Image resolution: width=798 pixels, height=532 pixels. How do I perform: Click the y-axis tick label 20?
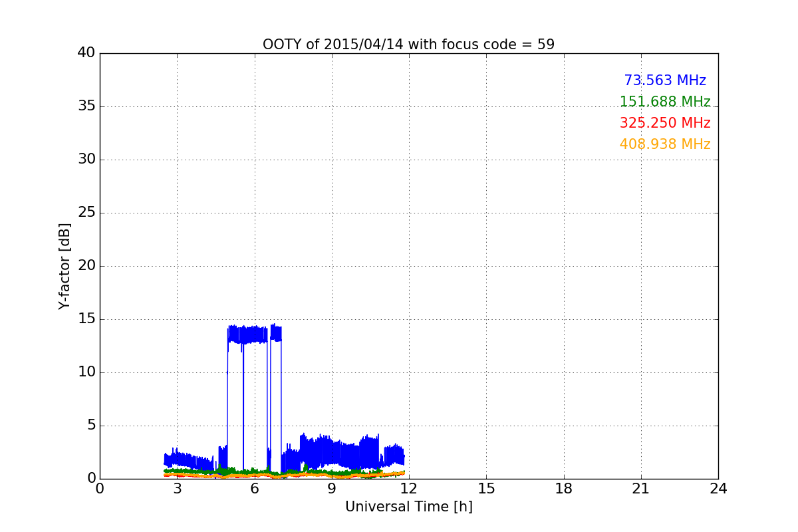click(86, 266)
